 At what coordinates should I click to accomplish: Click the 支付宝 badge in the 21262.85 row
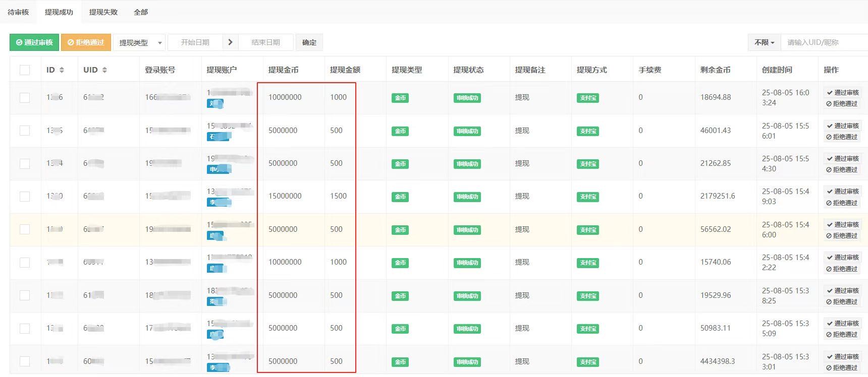[588, 164]
